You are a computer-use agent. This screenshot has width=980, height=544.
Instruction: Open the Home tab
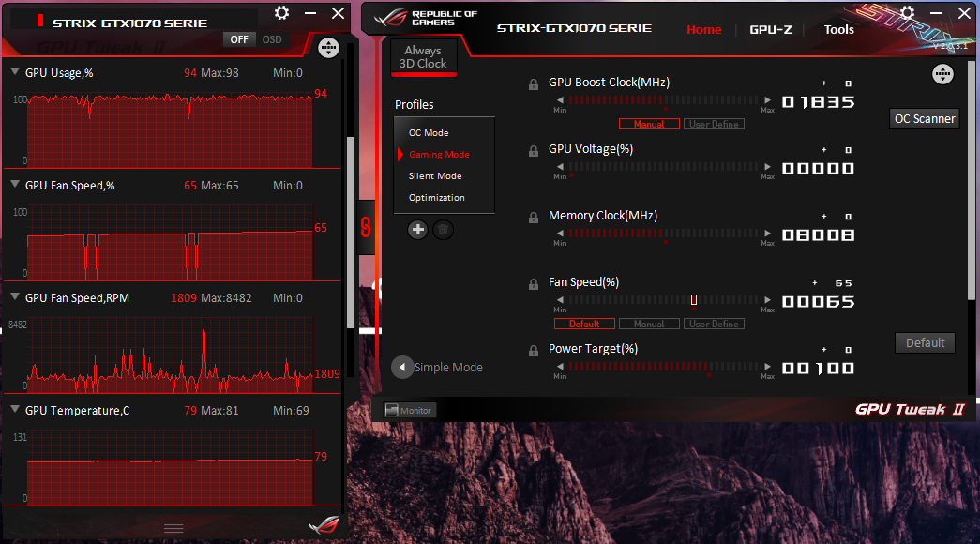click(703, 29)
